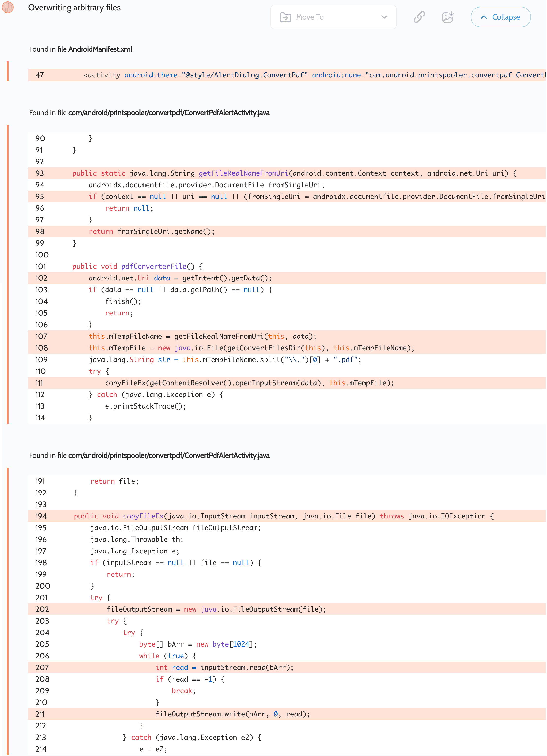Screen dimensions: 547x756
Task: Click line 202 FileOutputStream creation
Action: (216, 609)
